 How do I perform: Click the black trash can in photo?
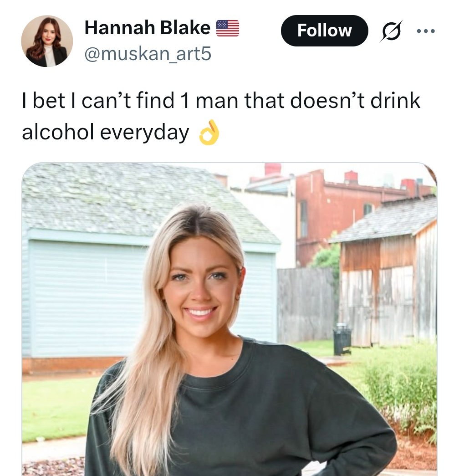tap(342, 339)
